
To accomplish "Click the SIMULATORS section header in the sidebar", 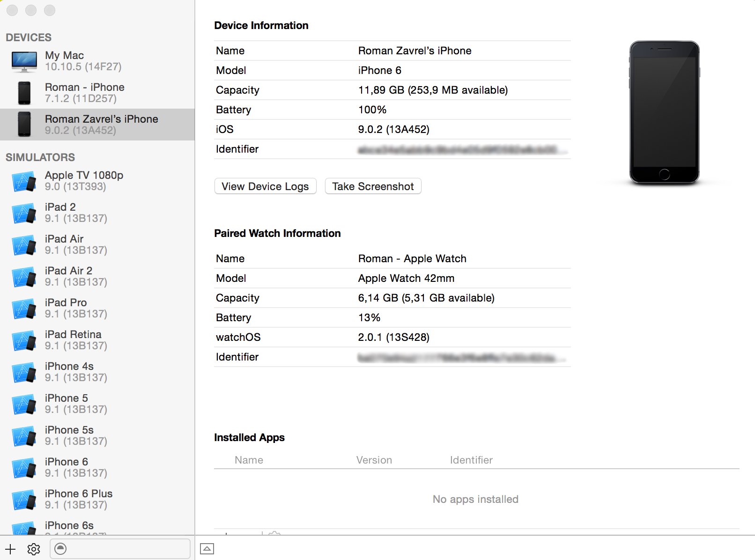I will click(x=40, y=157).
